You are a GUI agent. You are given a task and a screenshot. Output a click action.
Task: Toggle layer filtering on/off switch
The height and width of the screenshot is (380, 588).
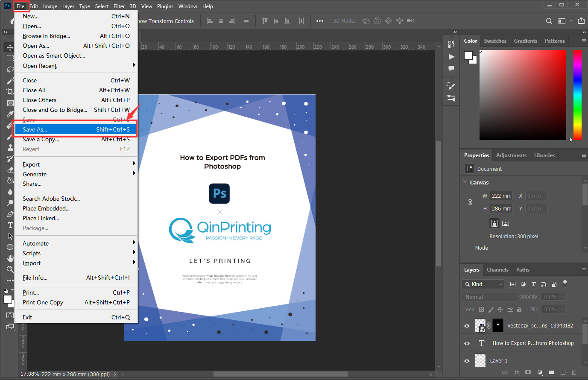[x=565, y=283]
